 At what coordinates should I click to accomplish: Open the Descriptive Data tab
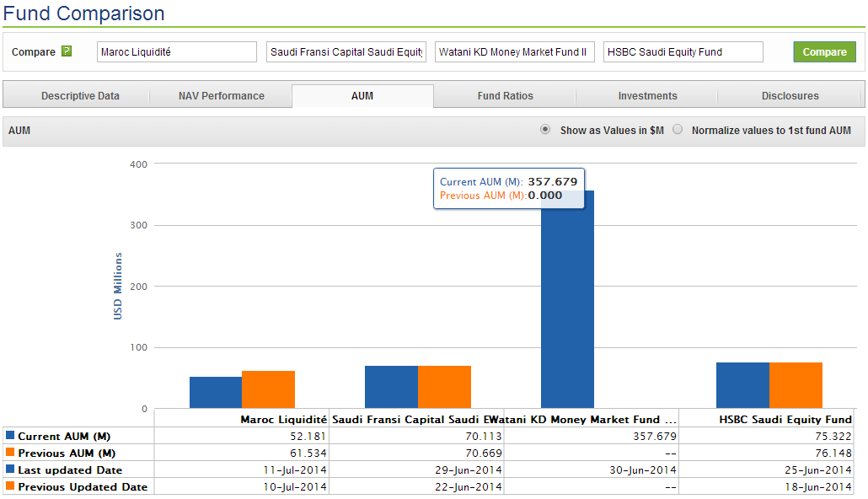(x=80, y=96)
